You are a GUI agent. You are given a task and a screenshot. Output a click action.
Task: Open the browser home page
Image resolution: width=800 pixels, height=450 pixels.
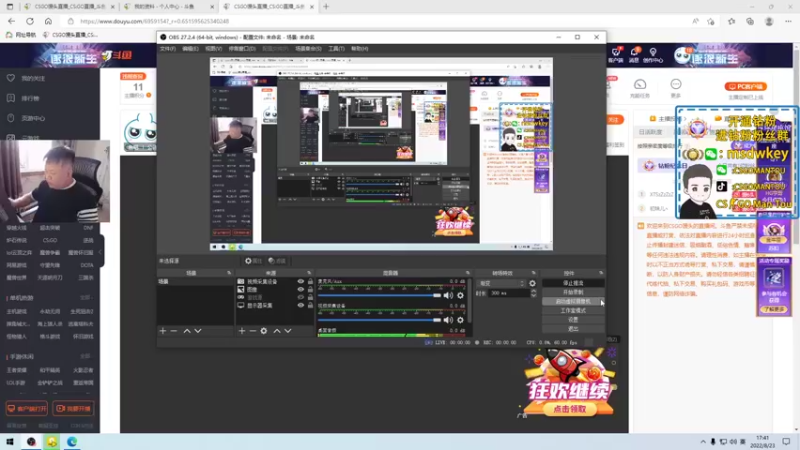(x=48, y=21)
